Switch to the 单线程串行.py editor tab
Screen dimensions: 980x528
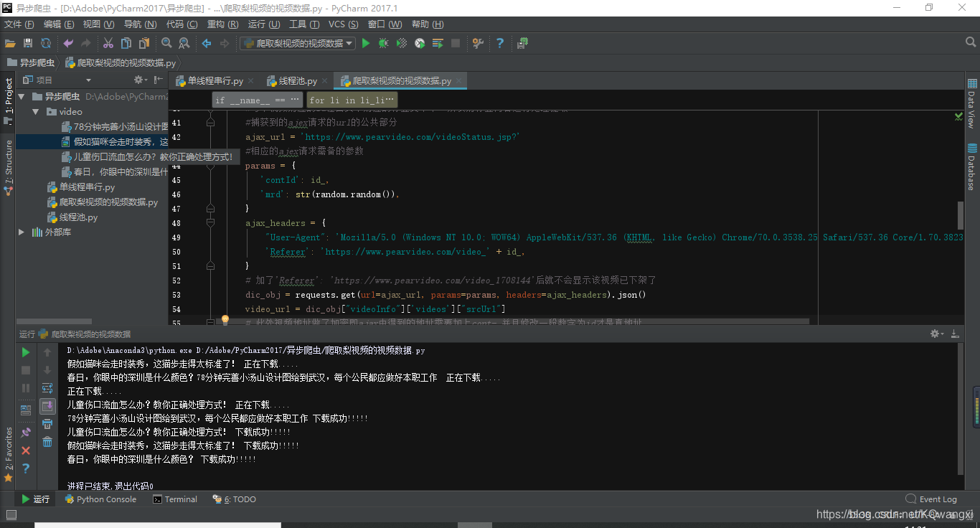[x=215, y=81]
